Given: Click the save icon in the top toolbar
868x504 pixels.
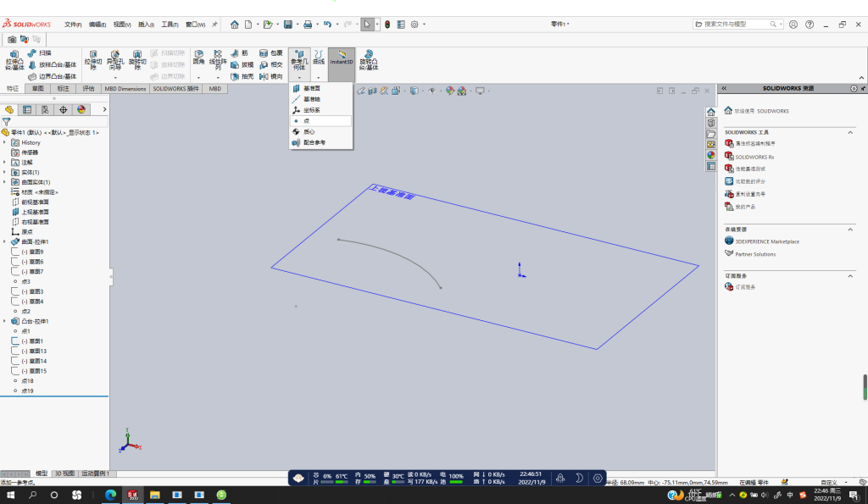Looking at the screenshot, I should pyautogui.click(x=288, y=25).
